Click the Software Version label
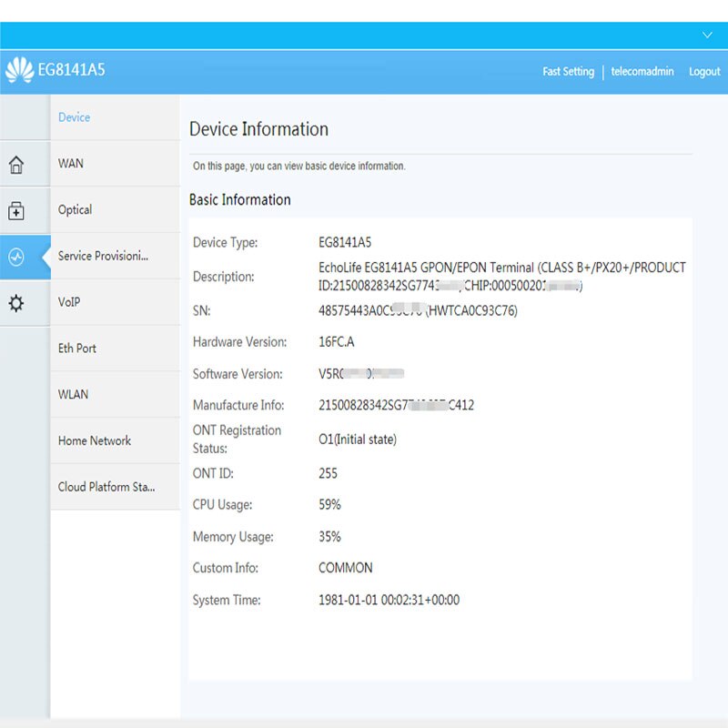The width and height of the screenshot is (728, 728). [x=238, y=374]
